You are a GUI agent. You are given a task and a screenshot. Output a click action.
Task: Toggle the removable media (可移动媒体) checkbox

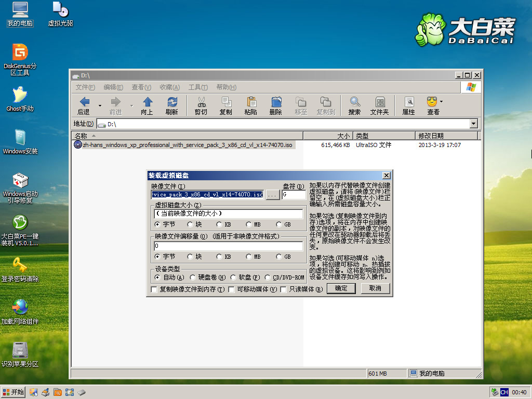point(231,289)
